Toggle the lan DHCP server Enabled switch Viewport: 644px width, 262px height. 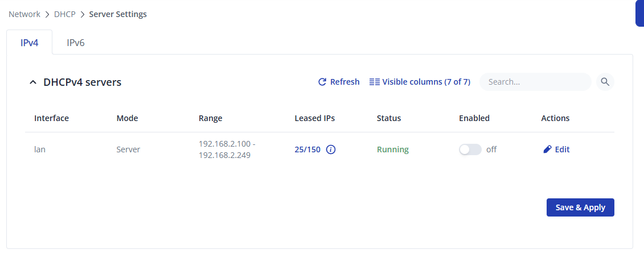coord(470,149)
